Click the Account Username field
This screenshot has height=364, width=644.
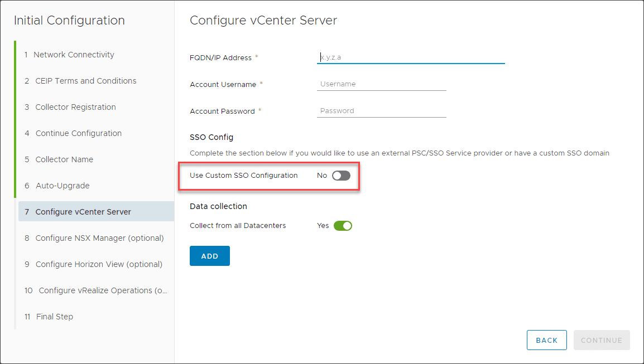(x=381, y=84)
